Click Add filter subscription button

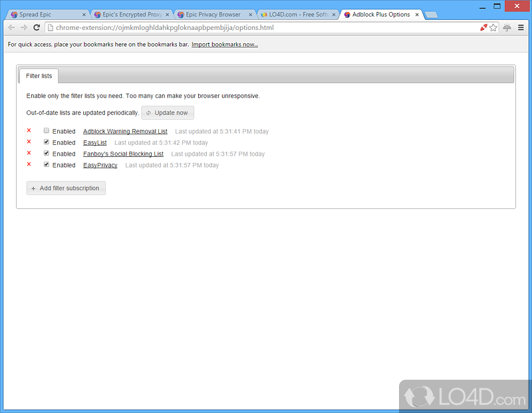[66, 188]
